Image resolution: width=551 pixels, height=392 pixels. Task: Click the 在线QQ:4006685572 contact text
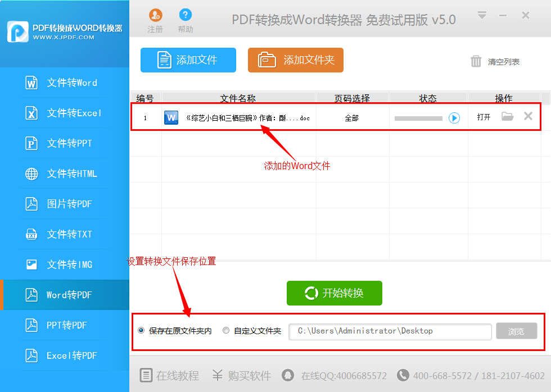coord(344,376)
